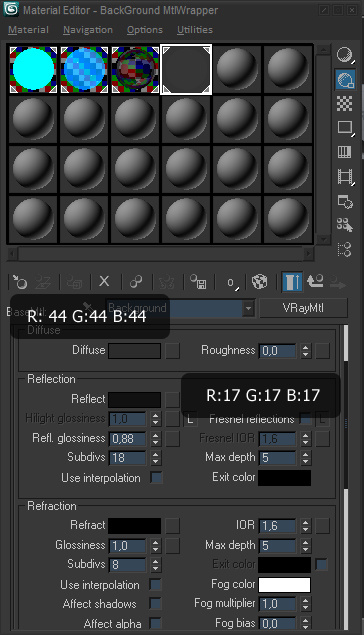Adjust the Reflection Max depth spinner
The image size is (364, 635).
[x=306, y=458]
